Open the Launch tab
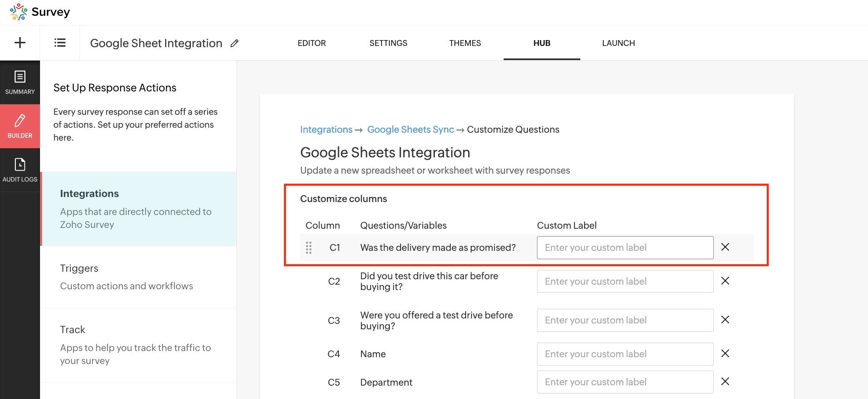 (618, 43)
